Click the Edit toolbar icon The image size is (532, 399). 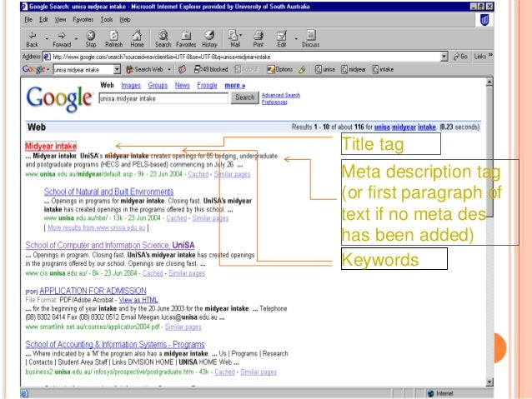pos(281,39)
